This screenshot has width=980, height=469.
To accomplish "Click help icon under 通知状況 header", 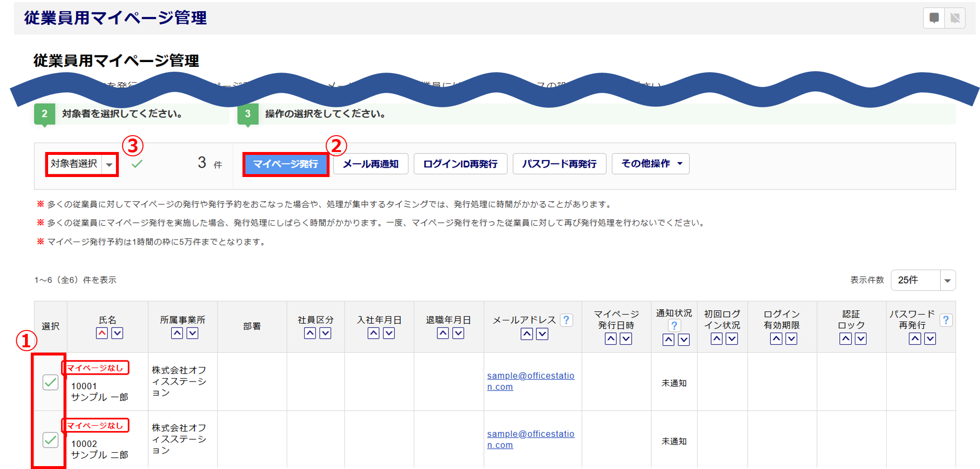I will tap(674, 326).
